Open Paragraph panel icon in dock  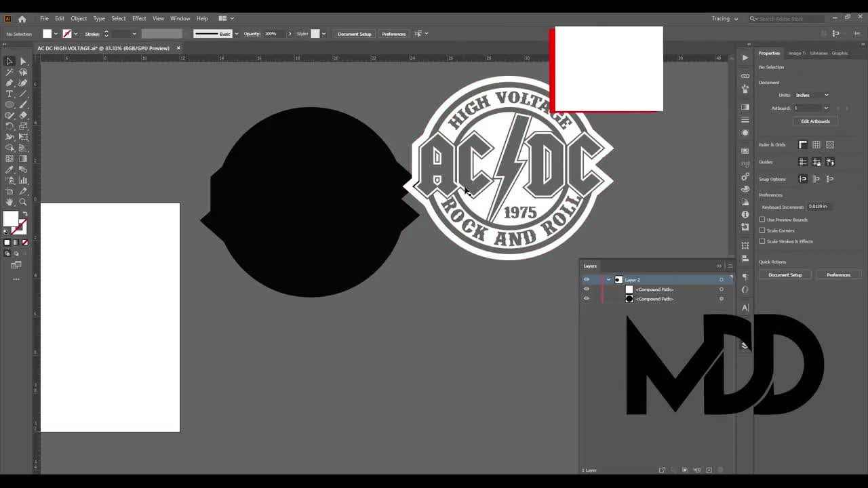[745, 277]
